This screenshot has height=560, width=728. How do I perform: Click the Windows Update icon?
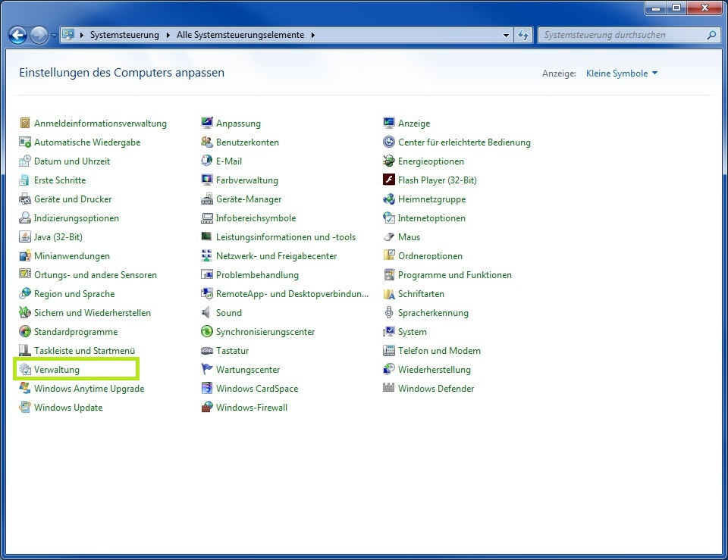click(x=24, y=408)
